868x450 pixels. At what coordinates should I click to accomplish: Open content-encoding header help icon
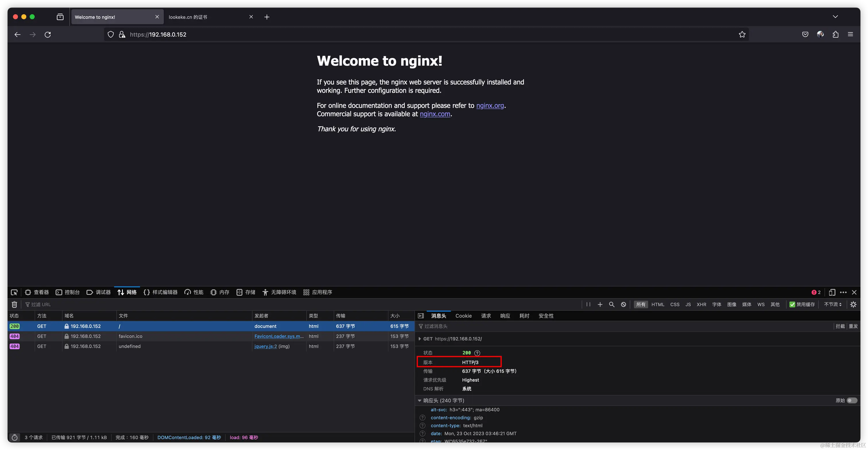pos(423,418)
